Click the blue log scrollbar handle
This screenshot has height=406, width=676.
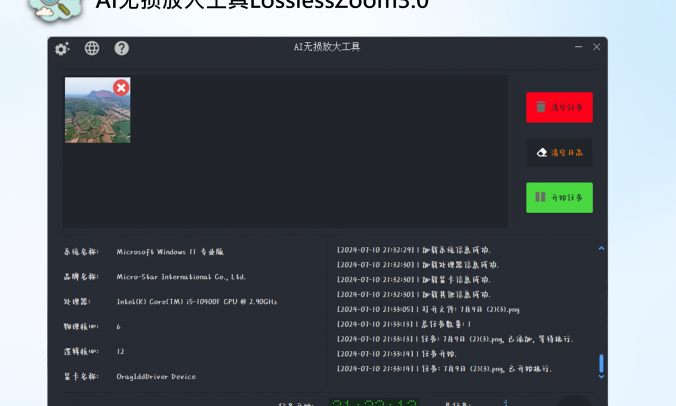pos(601,363)
